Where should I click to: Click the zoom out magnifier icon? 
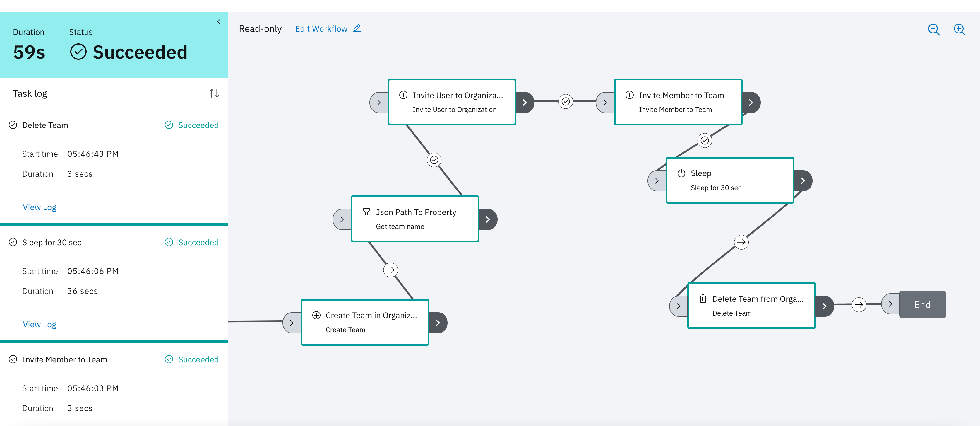[x=933, y=29]
